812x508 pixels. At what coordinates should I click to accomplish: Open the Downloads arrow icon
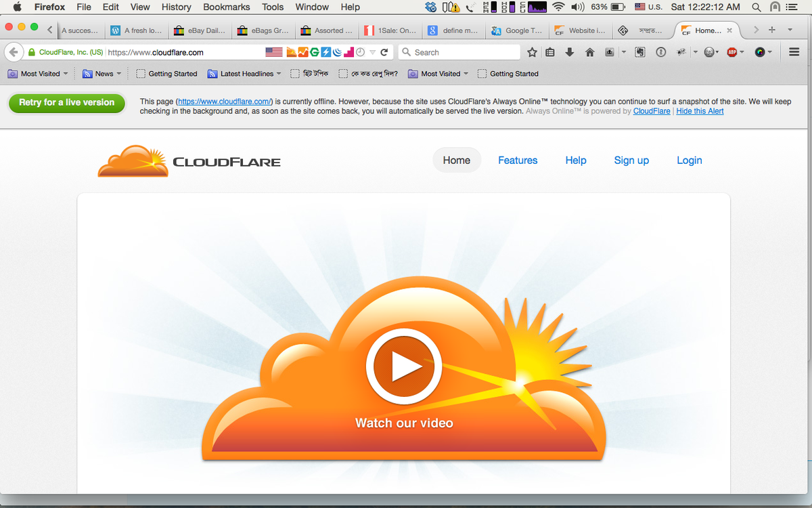click(570, 52)
